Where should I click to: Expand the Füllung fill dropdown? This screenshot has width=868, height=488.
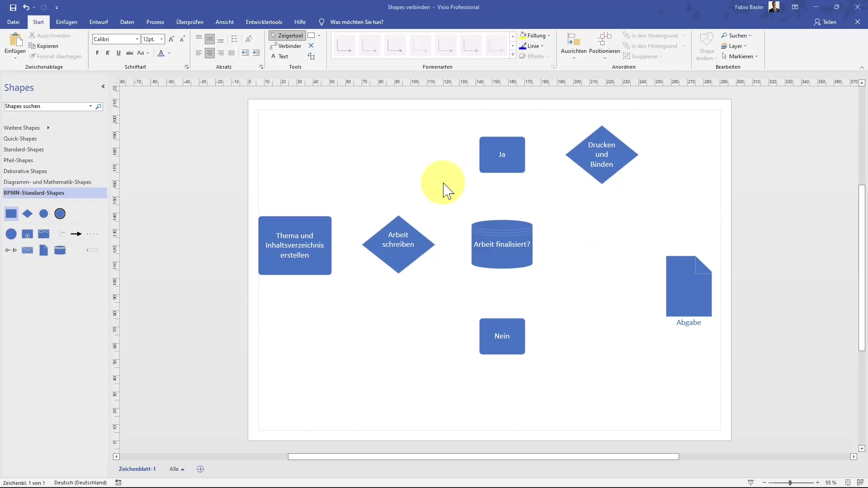click(x=549, y=36)
